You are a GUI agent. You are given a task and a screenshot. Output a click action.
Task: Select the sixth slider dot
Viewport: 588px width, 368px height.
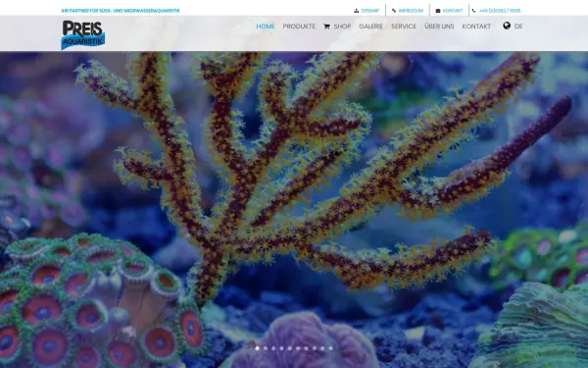298,348
